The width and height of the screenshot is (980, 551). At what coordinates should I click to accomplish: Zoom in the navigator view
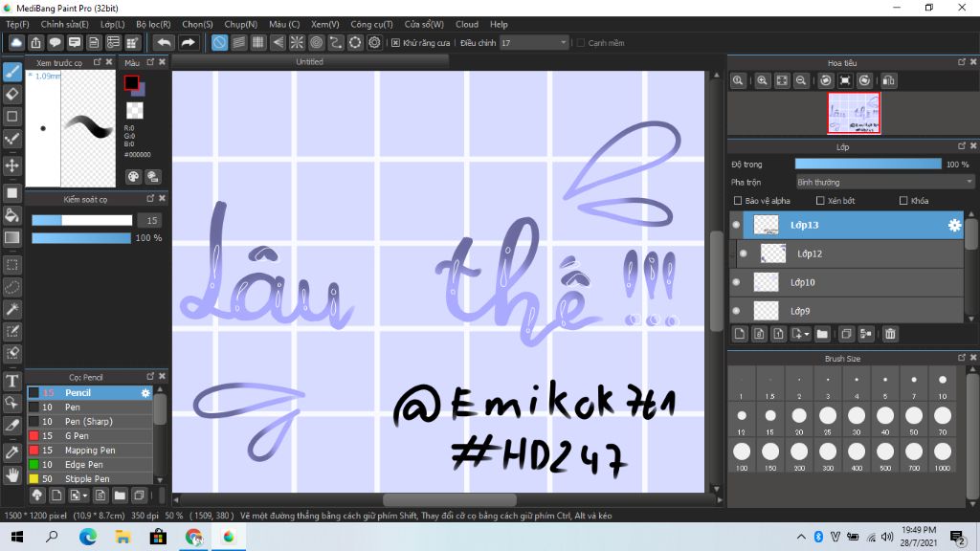(x=762, y=80)
